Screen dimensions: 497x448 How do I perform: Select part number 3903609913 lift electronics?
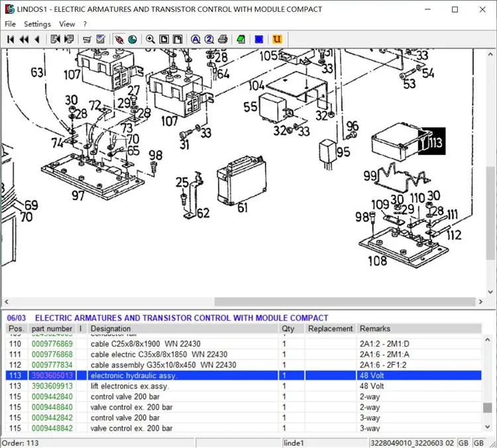pyautogui.click(x=52, y=386)
